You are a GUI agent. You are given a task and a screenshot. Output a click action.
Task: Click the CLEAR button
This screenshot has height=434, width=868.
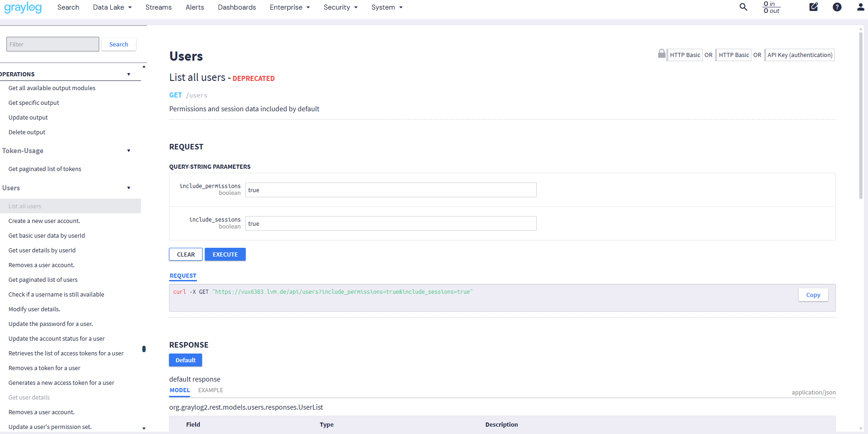click(186, 254)
